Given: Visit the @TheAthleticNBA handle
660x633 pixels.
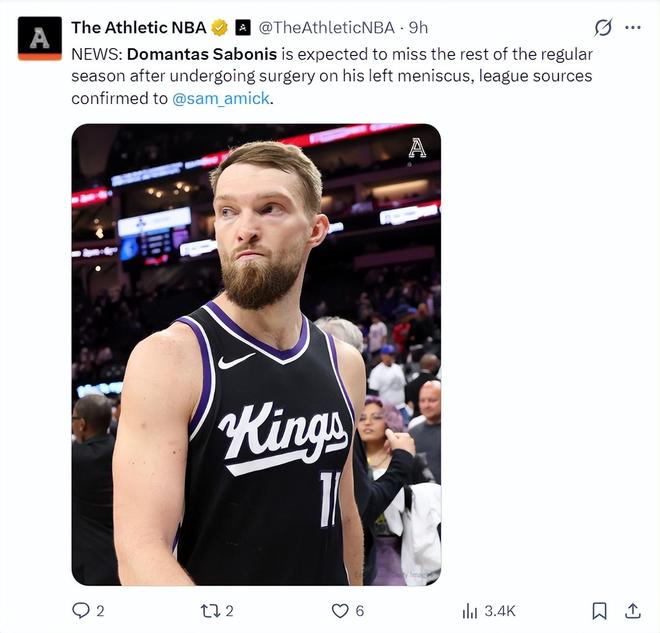Looking at the screenshot, I should (x=327, y=28).
